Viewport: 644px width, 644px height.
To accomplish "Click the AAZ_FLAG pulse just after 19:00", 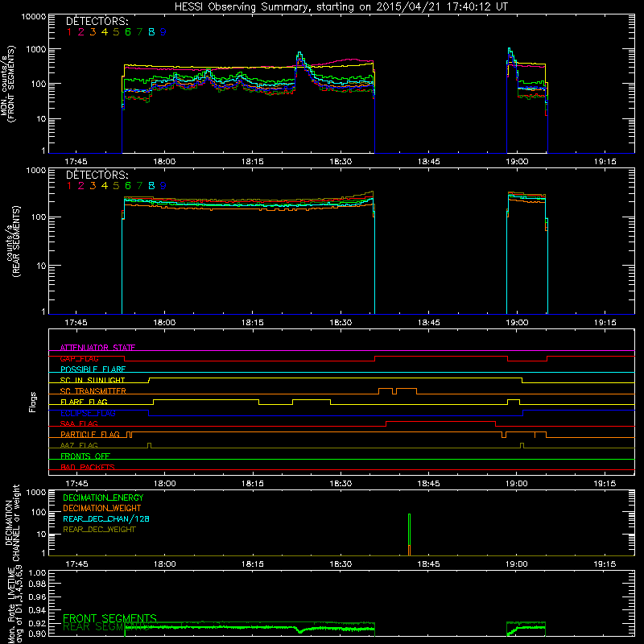I will [x=522, y=446].
